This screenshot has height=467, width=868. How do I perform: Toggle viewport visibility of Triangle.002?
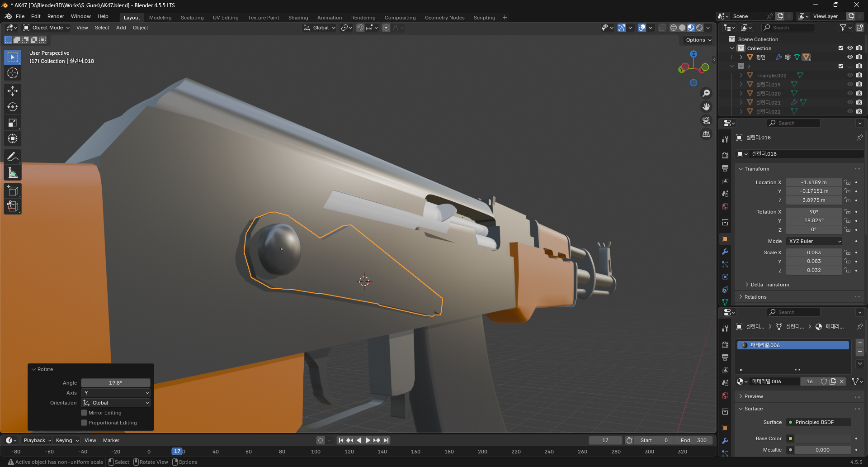point(850,75)
